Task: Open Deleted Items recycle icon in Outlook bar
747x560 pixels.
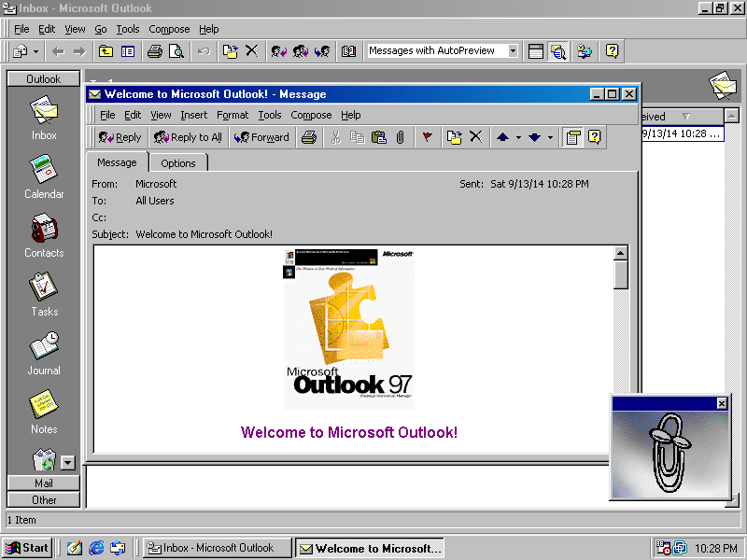Action: click(44, 460)
